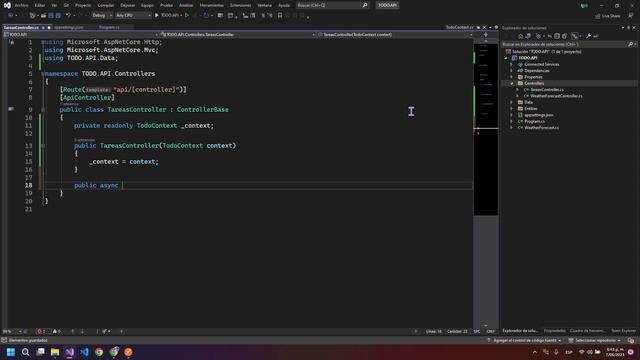This screenshot has width=640, height=360.
Task: Select Program.cs in Solution Explorer
Action: 534,121
